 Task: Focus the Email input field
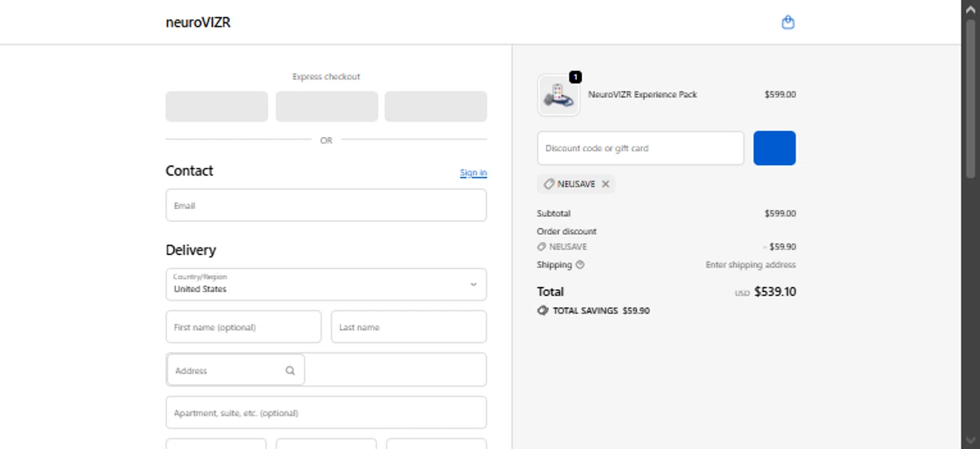pyautogui.click(x=326, y=206)
